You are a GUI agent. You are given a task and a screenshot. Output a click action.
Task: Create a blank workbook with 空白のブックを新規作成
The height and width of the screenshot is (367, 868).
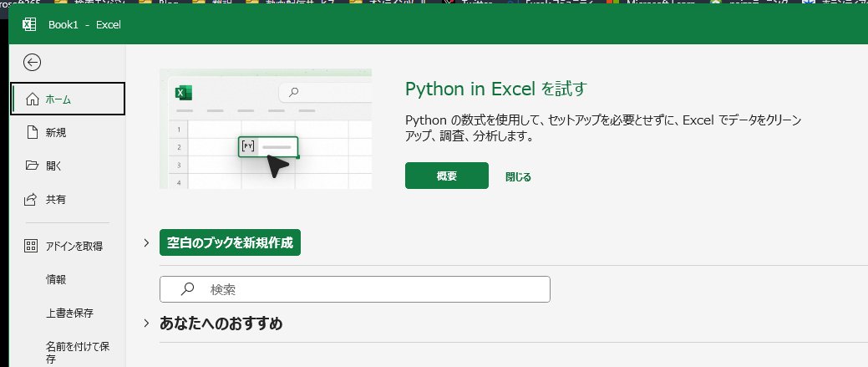tap(230, 242)
